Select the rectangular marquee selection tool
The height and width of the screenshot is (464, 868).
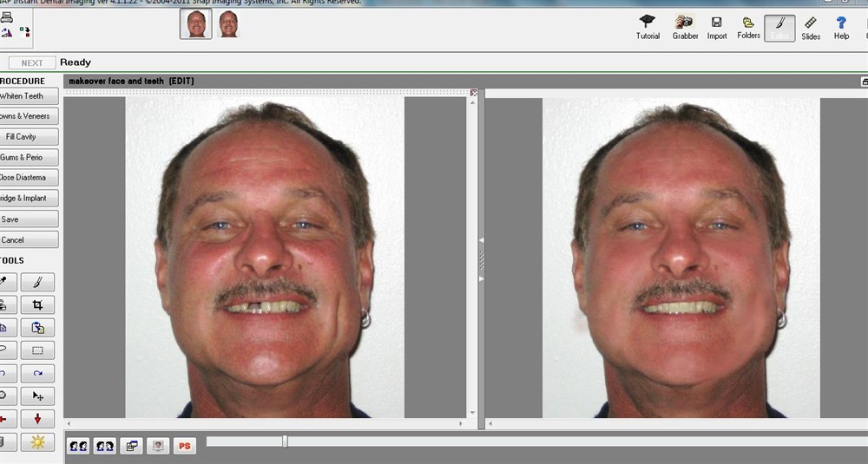37,350
